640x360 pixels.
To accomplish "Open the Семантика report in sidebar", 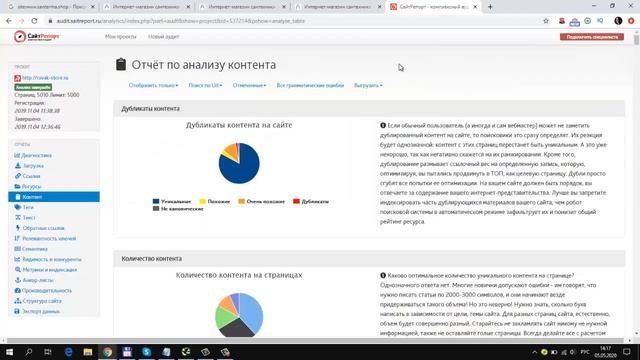I will (x=31, y=249).
